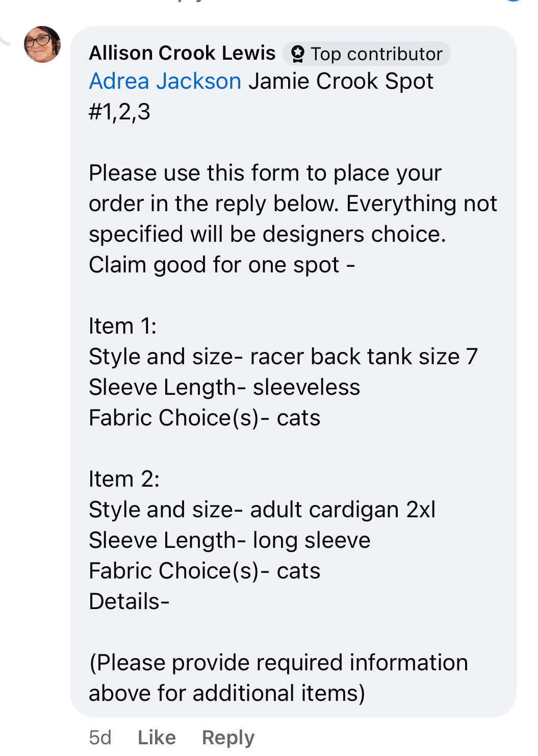Viewport: 538px width, 756px height.
Task: Click the Details- line in Item 2
Action: [x=129, y=601]
